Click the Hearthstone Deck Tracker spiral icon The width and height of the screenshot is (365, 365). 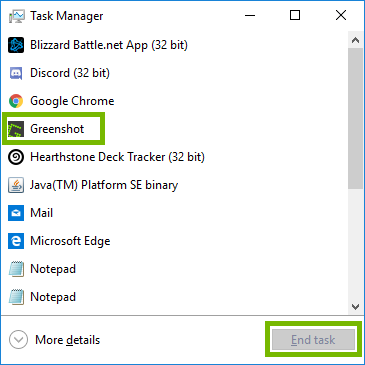click(x=16, y=157)
